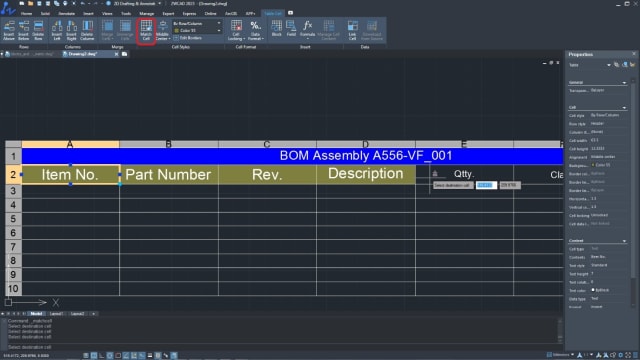Click the Insert Right column tool
This screenshot has width=640, height=360.
[x=71, y=30]
